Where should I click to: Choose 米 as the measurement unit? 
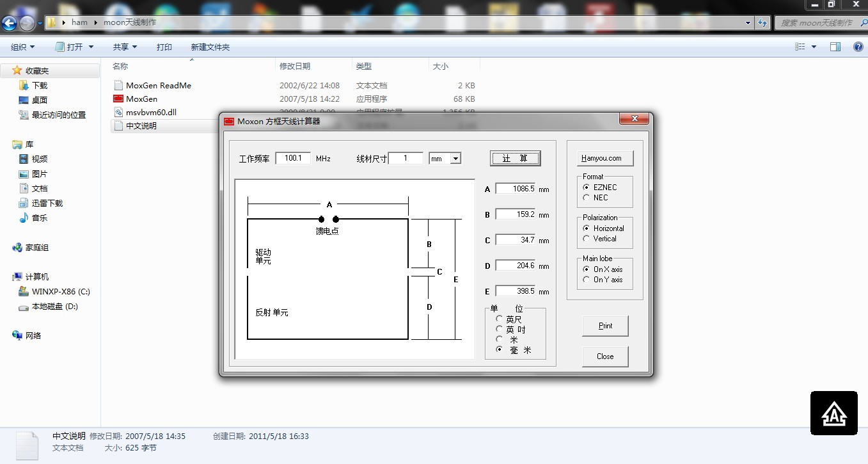500,339
